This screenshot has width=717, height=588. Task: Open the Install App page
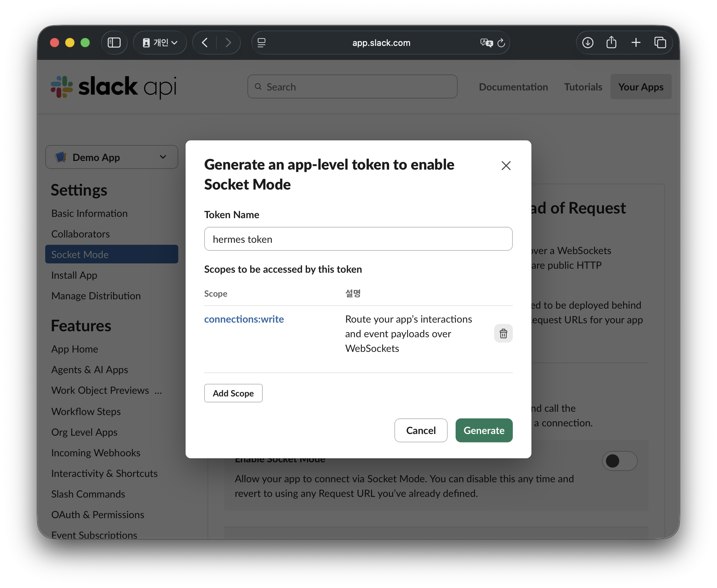tap(74, 275)
